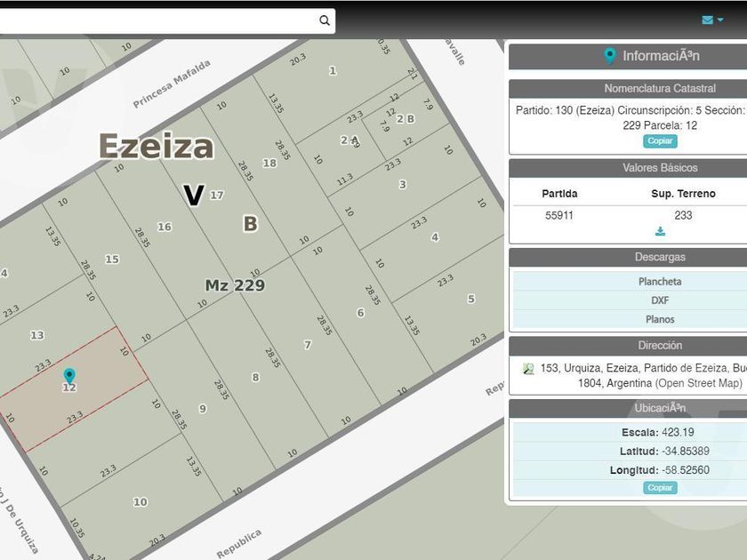
Task: Click the Mz 229 block label
Action: pos(235,285)
